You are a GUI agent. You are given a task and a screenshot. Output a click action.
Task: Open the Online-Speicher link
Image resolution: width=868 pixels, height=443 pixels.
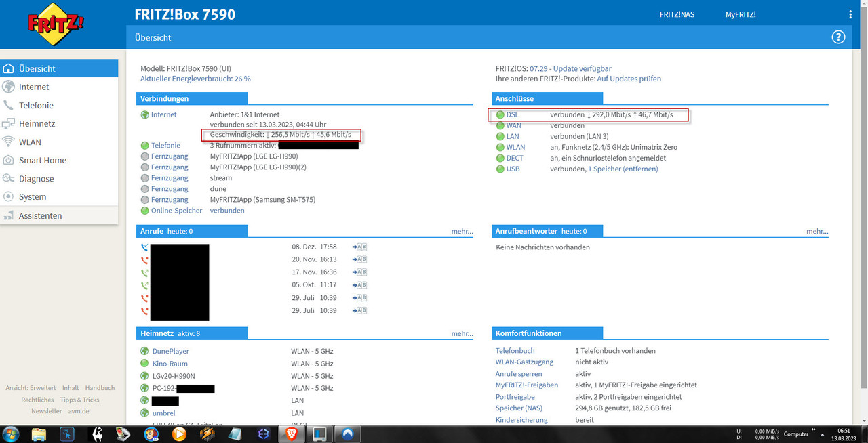click(x=177, y=211)
